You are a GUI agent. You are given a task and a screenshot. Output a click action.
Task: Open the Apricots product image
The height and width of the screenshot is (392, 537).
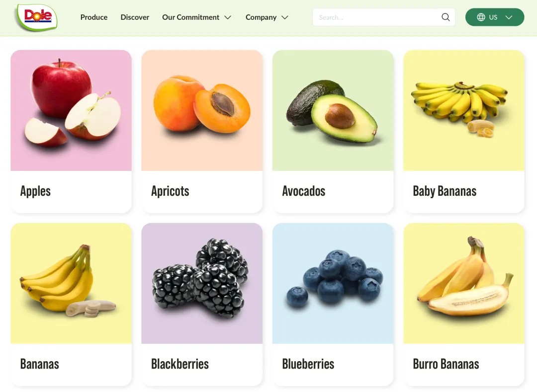(x=202, y=110)
